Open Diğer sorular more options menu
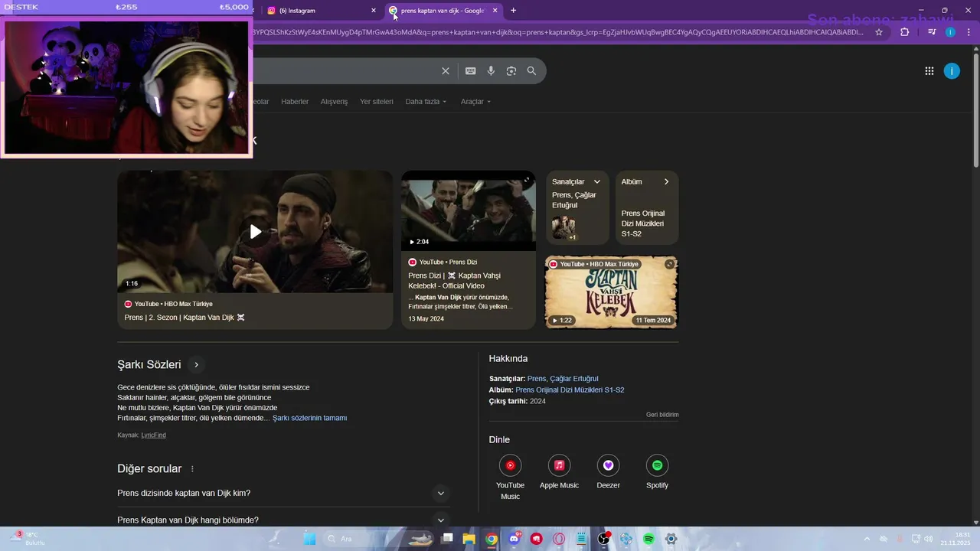 (x=192, y=469)
